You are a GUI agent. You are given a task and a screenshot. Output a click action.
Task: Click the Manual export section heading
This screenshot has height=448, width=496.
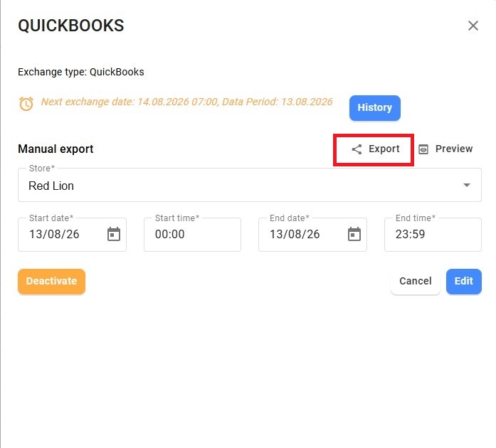[56, 149]
